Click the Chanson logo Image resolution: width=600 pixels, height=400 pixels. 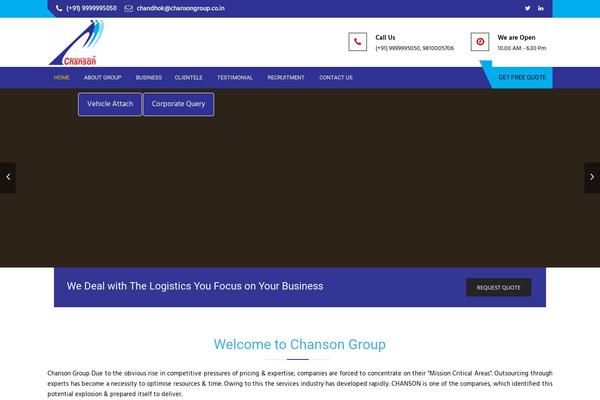77,42
